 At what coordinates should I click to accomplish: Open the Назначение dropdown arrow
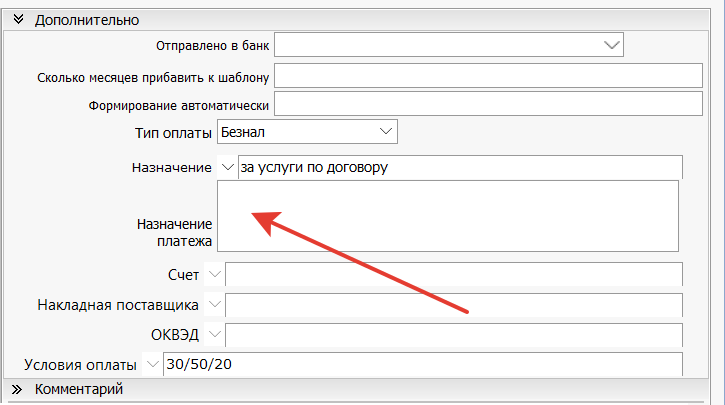point(227,167)
